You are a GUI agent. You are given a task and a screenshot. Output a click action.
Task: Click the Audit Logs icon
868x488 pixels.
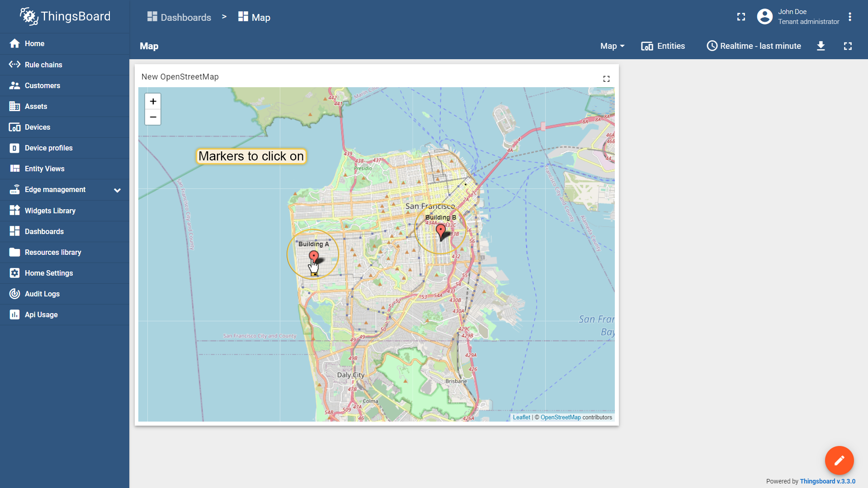[14, 294]
